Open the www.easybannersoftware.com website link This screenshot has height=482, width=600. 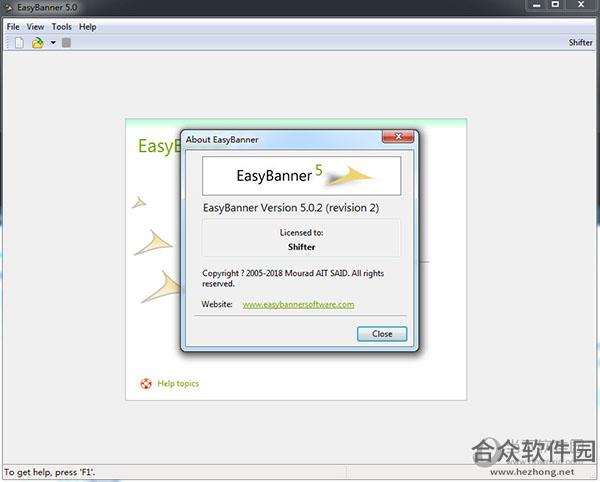point(298,305)
